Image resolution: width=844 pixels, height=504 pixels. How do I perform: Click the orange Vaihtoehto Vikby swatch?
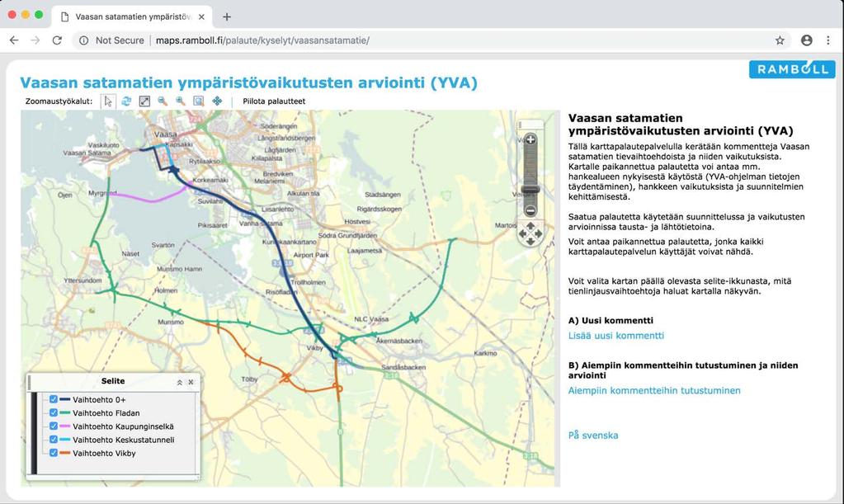pyautogui.click(x=64, y=453)
